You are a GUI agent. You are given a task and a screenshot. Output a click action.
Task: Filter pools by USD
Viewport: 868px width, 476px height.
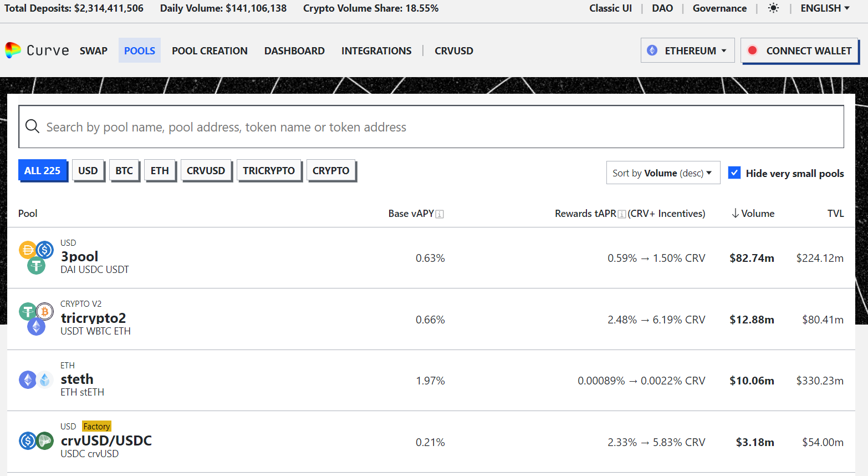(x=88, y=170)
